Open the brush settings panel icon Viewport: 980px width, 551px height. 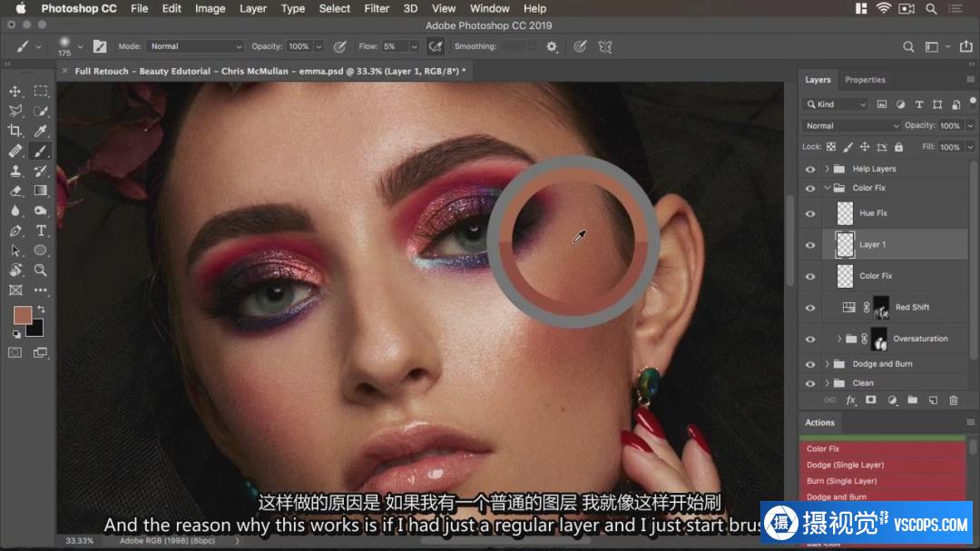[100, 46]
